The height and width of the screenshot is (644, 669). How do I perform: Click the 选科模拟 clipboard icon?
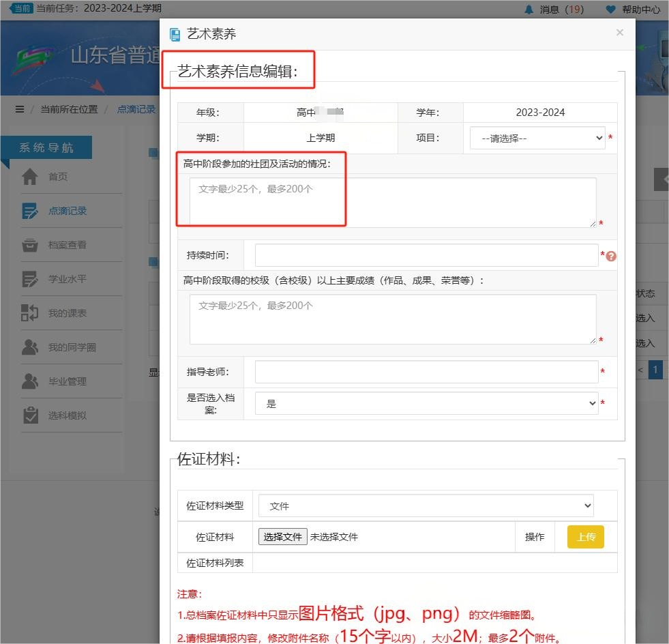[x=30, y=415]
